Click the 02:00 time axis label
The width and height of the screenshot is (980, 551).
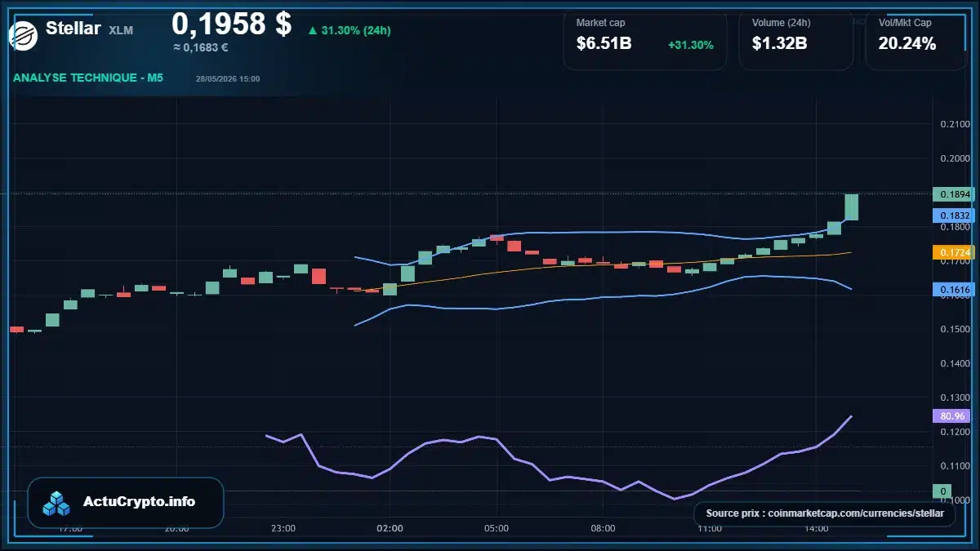pyautogui.click(x=390, y=528)
